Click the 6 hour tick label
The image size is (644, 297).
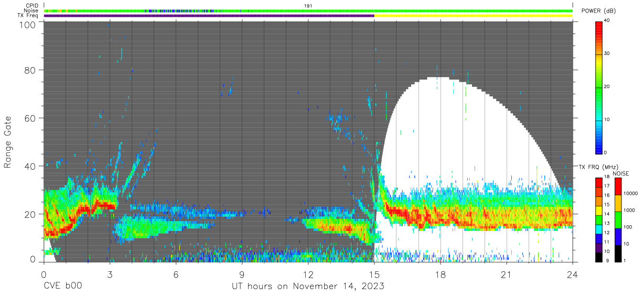point(176,274)
